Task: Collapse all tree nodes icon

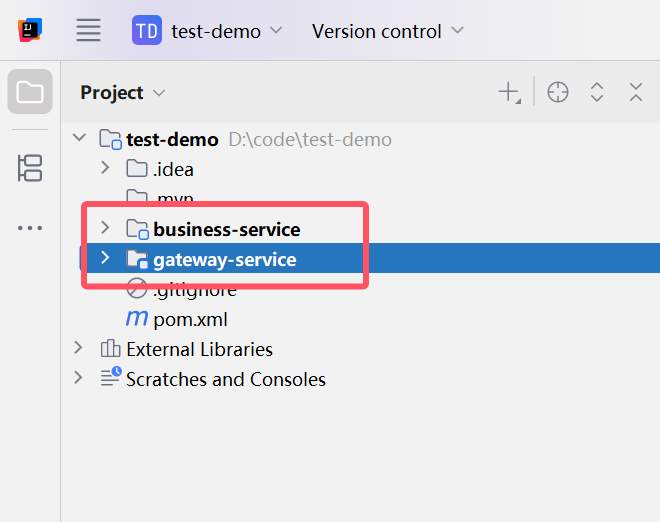Action: pyautogui.click(x=636, y=93)
